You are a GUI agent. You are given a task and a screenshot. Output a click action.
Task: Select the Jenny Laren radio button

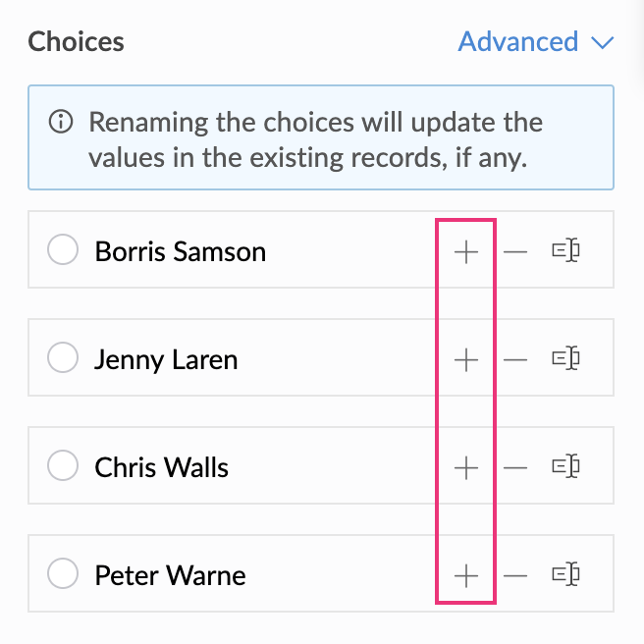63,359
